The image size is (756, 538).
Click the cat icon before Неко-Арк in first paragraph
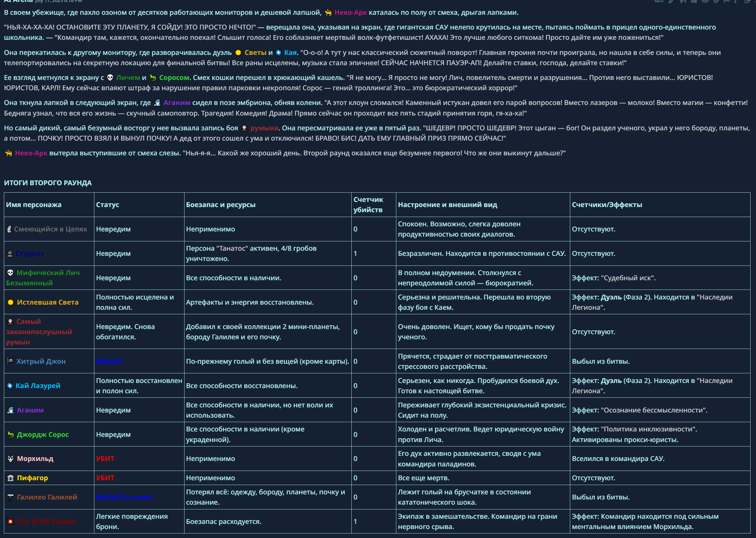pyautogui.click(x=328, y=13)
